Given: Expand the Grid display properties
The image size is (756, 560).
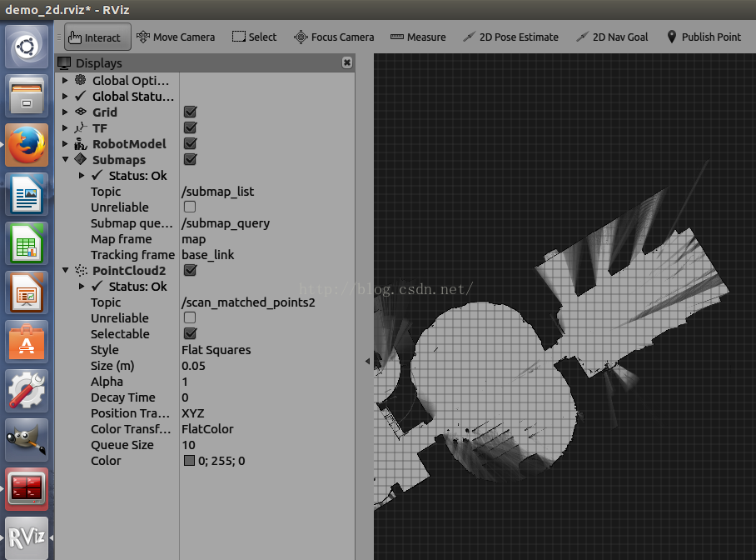Looking at the screenshot, I should (x=65, y=112).
